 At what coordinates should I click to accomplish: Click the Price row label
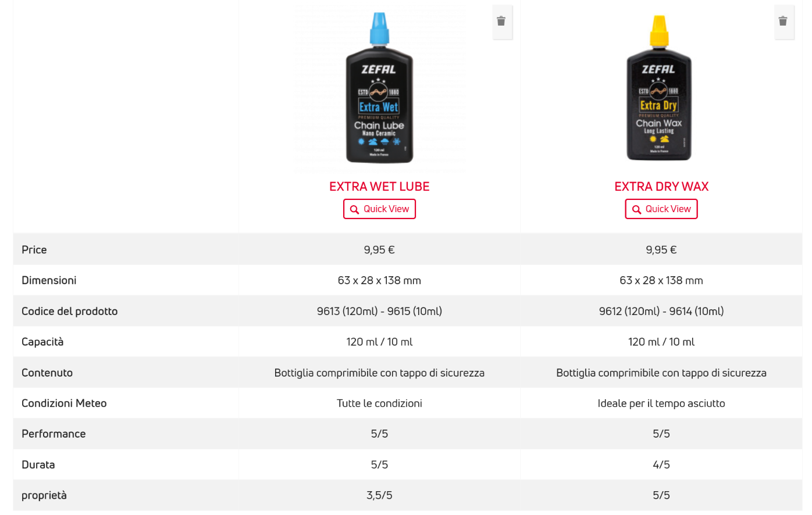34,250
